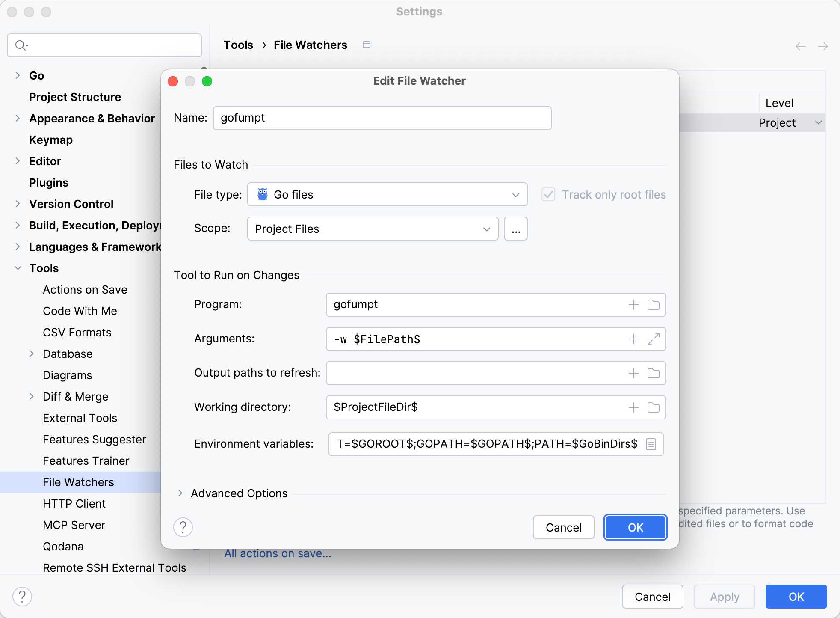Screen dimensions: 840x618
Task: Toggle Track only root files checkbox
Action: pos(548,194)
